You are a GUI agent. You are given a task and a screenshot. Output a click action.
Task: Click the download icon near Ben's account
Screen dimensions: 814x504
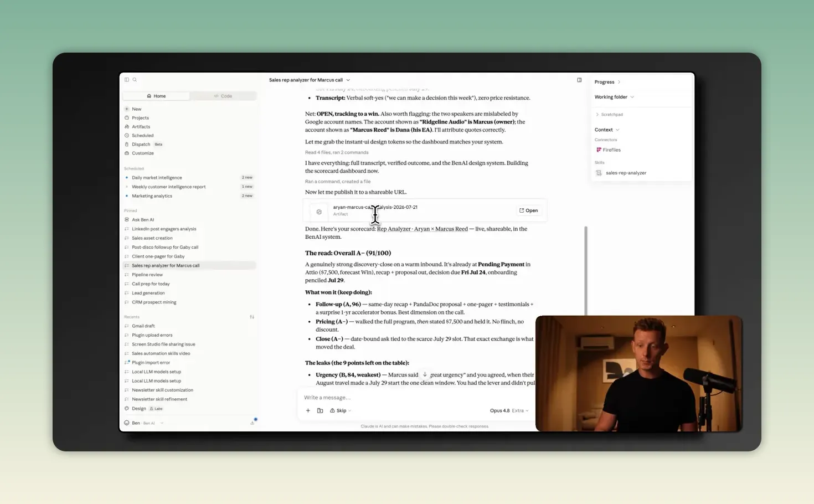click(253, 423)
